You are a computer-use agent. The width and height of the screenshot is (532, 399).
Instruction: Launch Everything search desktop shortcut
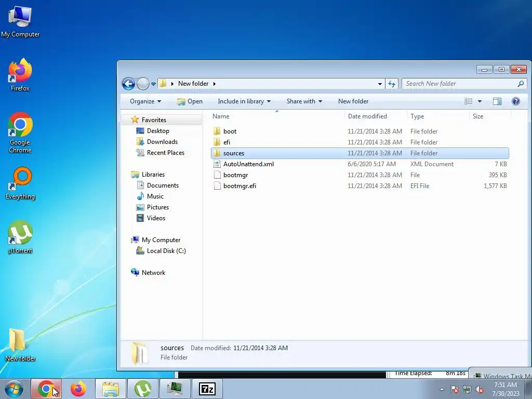(x=20, y=183)
